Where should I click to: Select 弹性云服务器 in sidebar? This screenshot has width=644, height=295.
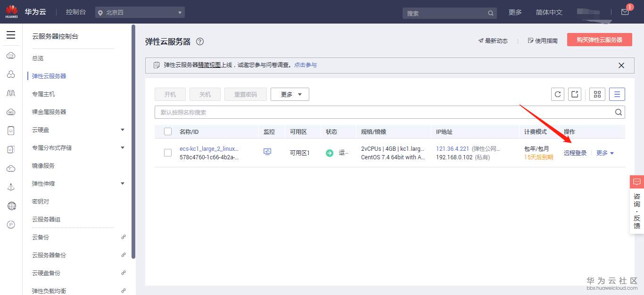[49, 76]
